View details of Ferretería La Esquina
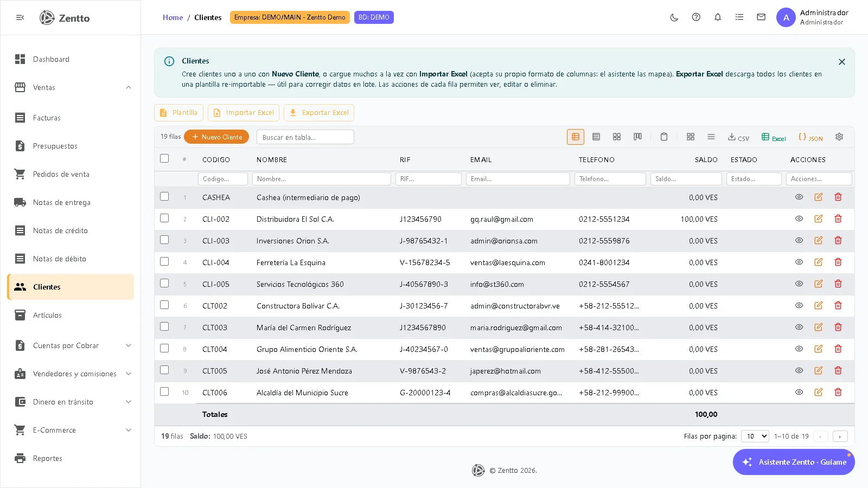Viewport: 868px width, 488px height. 799,262
